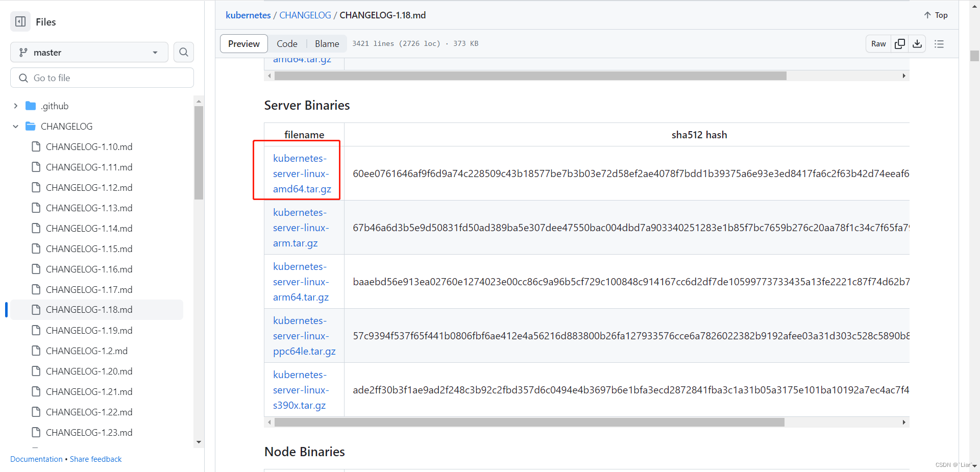Click the Documentation link
Image resolution: width=980 pixels, height=472 pixels.
[36, 459]
